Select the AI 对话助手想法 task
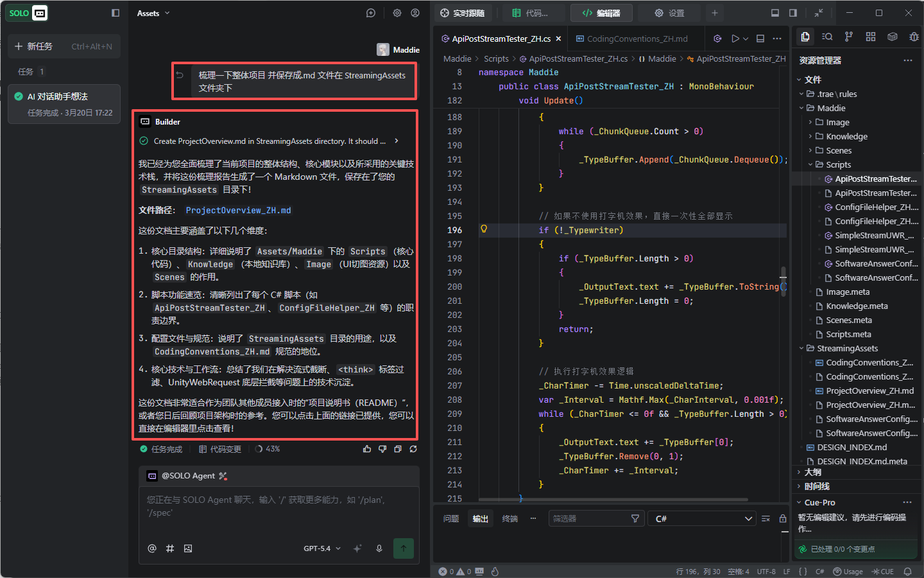This screenshot has width=924, height=578. pyautogui.click(x=64, y=104)
